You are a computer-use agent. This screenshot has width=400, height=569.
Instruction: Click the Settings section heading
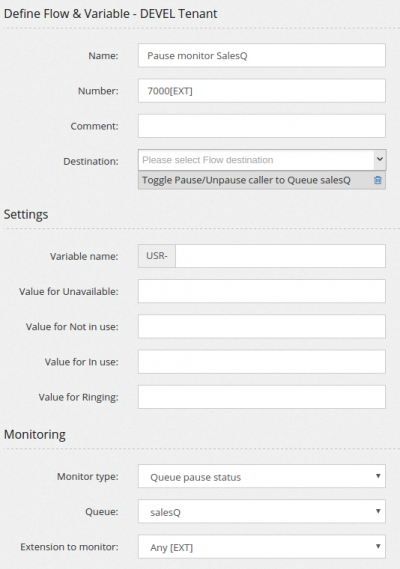(26, 214)
